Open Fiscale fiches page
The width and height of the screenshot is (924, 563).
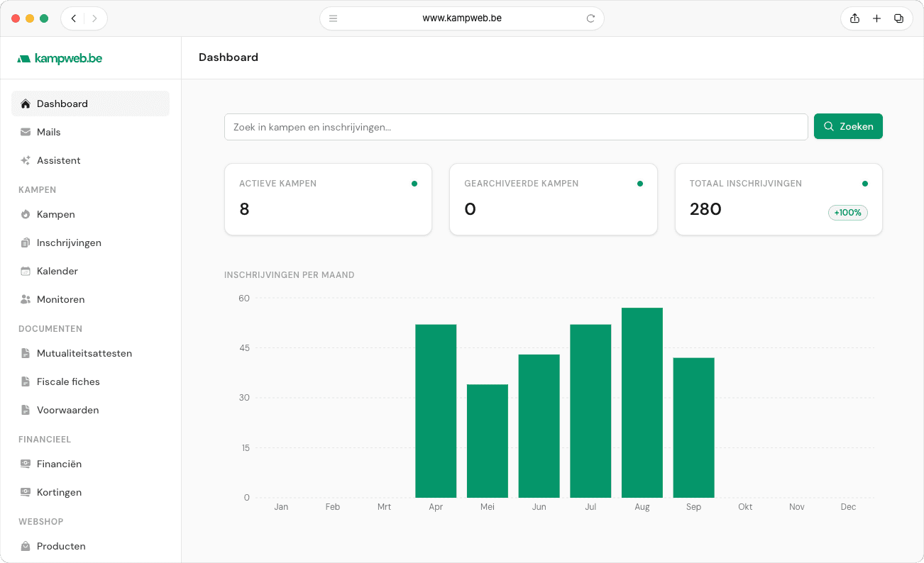coord(90,381)
